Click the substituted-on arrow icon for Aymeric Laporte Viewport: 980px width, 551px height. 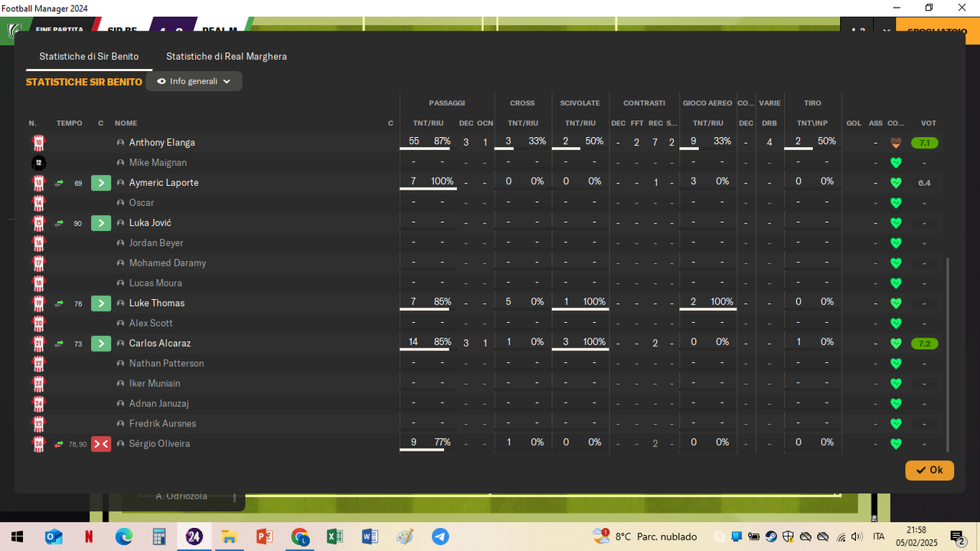pos(101,183)
